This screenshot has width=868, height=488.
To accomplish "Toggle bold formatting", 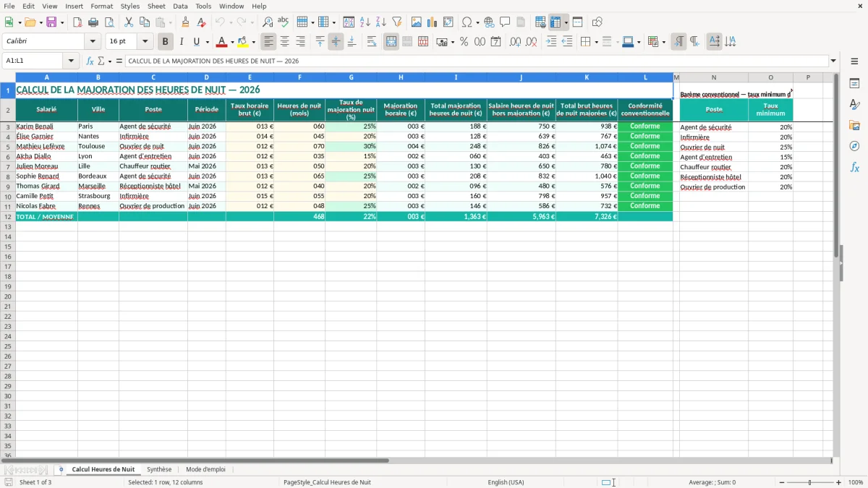I will pyautogui.click(x=166, y=42).
